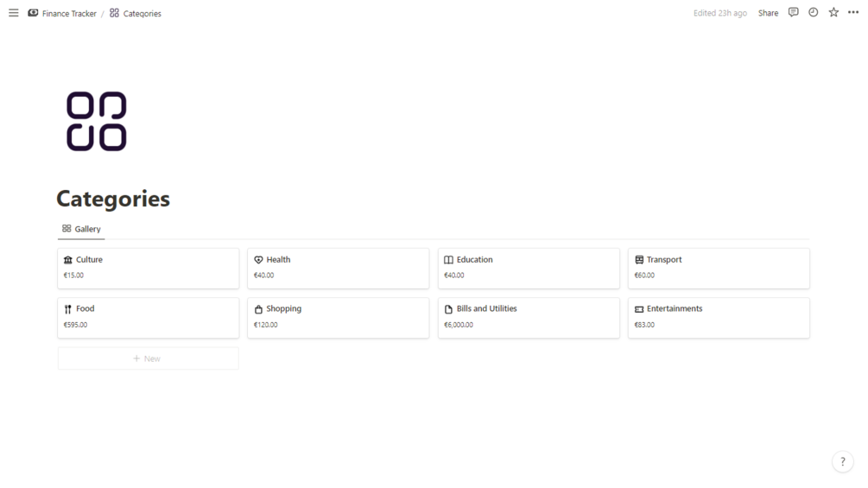Open the Education category card
This screenshot has width=868, height=488.
pos(529,269)
